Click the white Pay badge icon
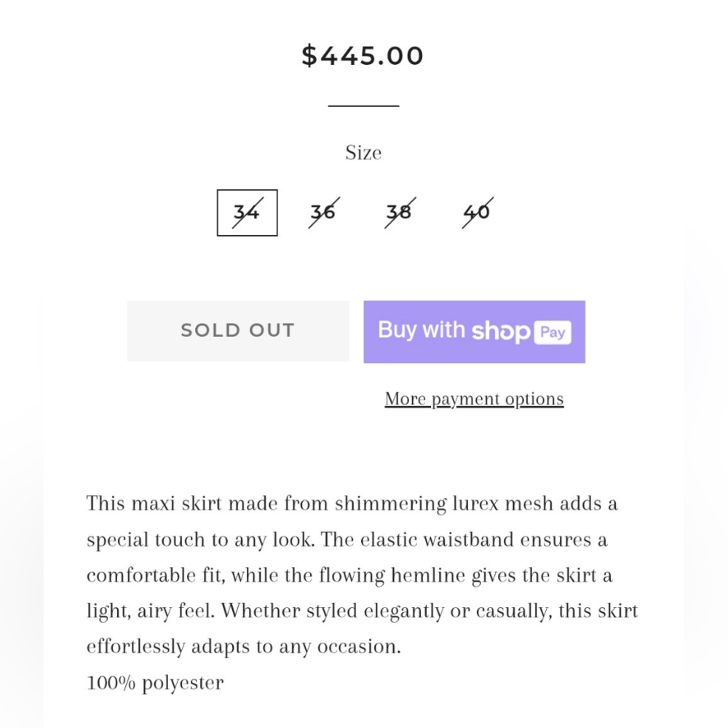The image size is (728, 728). tap(553, 333)
